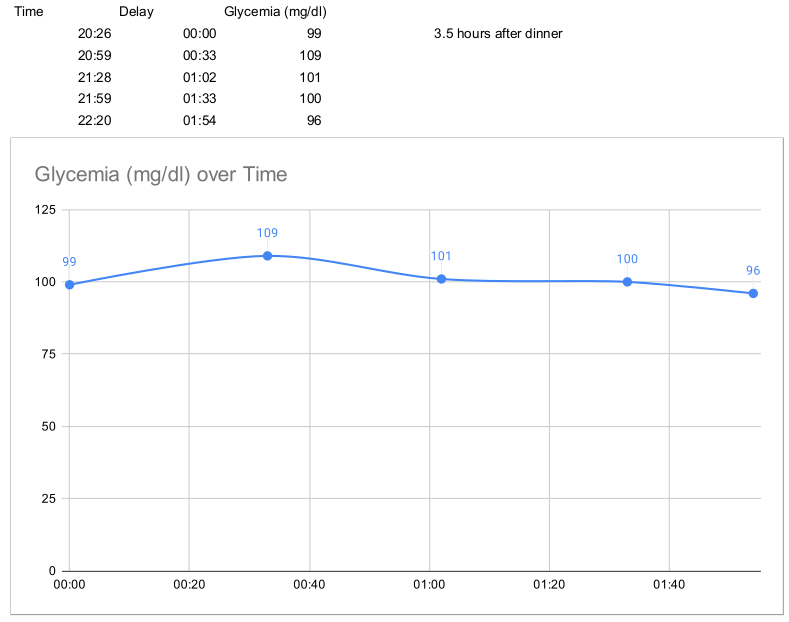This screenshot has width=789, height=622.
Task: Click the 50 vertical axis label
Action: pos(49,427)
